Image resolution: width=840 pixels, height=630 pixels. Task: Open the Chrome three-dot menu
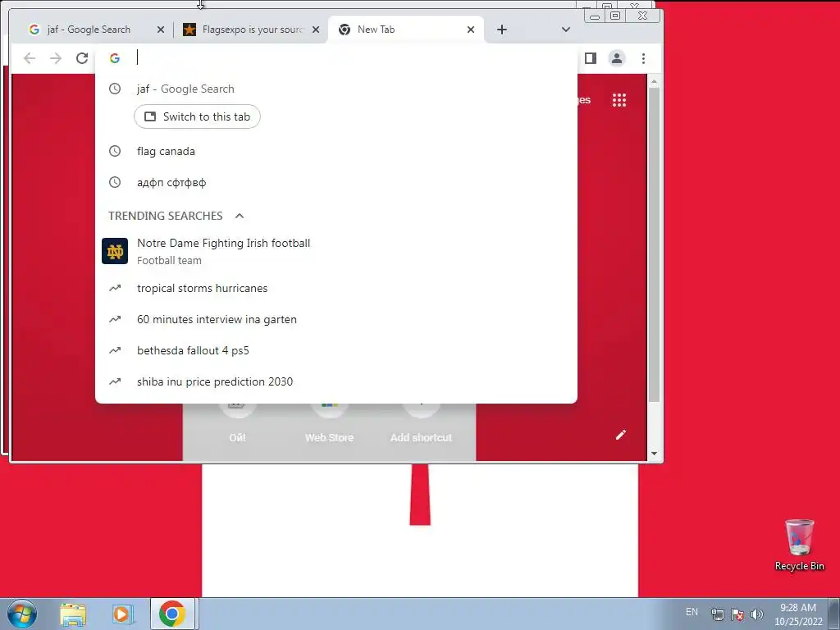643,58
